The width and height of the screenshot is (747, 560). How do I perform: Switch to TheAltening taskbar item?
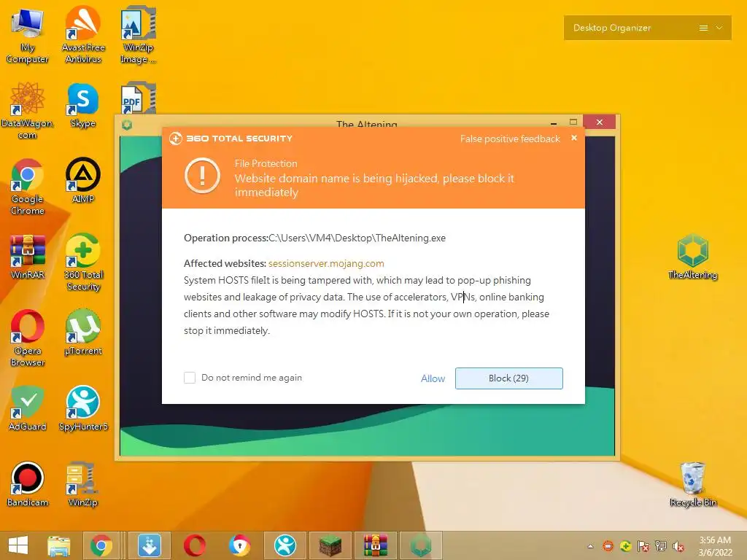421,545
